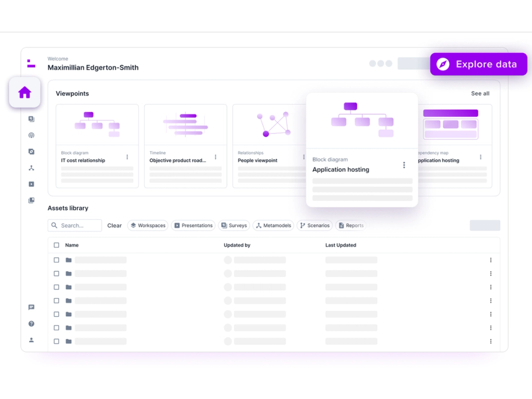Viewport: 532px width, 399px height.
Task: Click See all viewpoints link
Action: (480, 94)
